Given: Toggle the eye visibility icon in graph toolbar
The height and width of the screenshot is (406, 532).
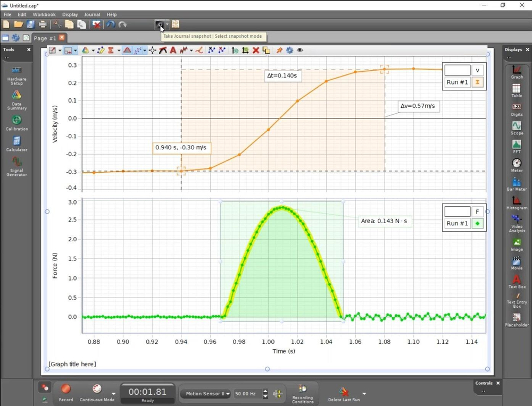Looking at the screenshot, I should point(300,50).
